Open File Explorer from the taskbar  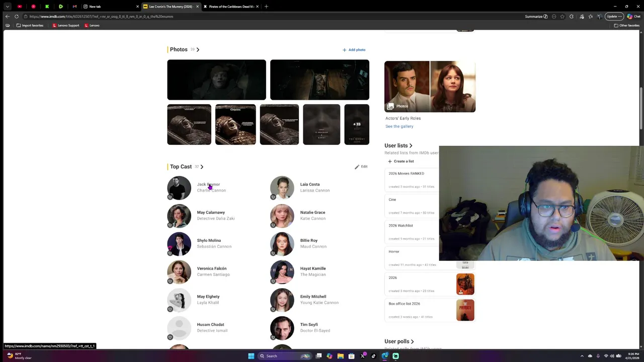(x=340, y=356)
